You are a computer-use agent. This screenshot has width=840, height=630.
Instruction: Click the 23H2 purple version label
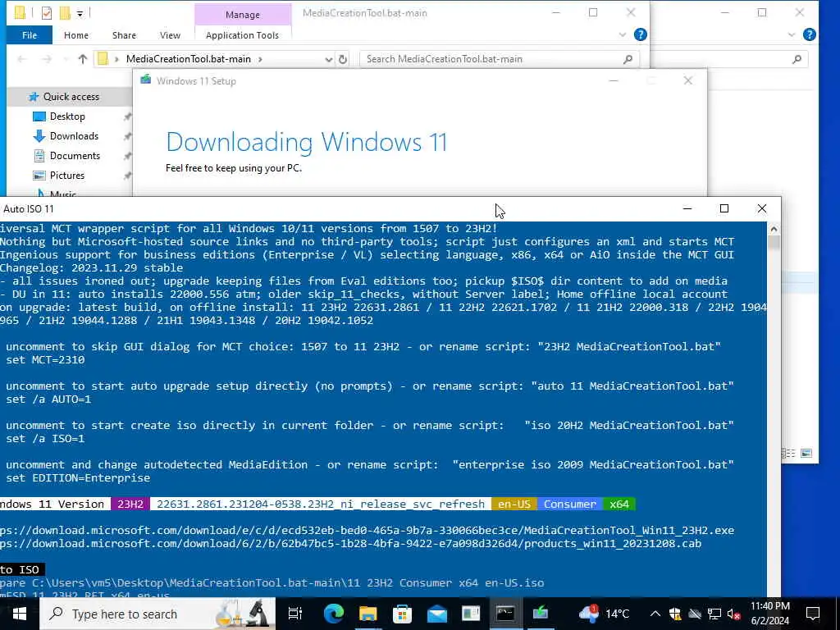click(x=130, y=504)
